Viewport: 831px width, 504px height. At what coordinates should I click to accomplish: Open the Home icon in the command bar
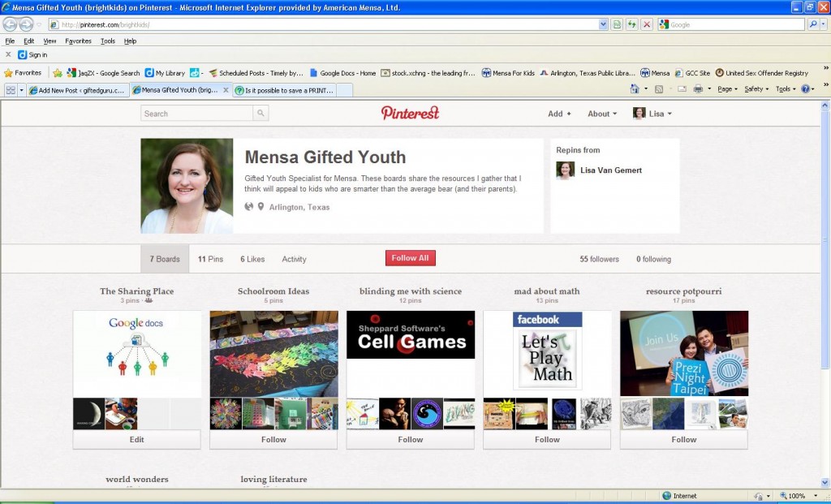click(x=635, y=89)
